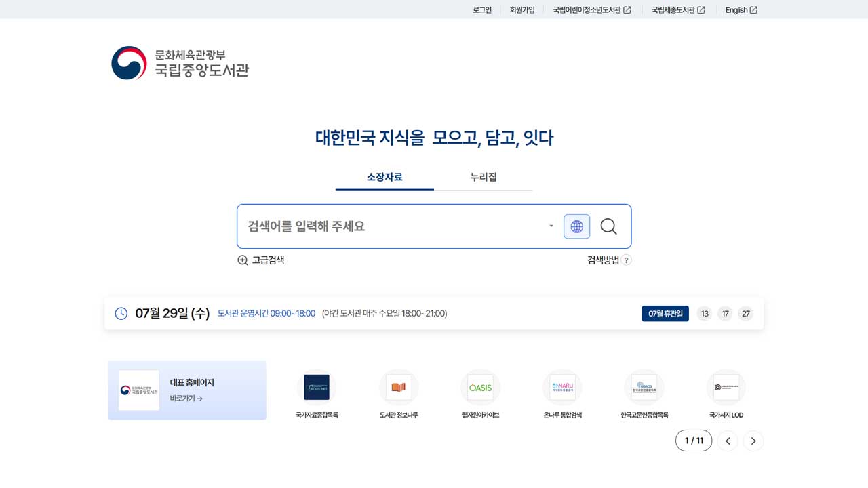Open 국립어린이청소년도서관 external link
This screenshot has height=488, width=868.
(592, 9)
